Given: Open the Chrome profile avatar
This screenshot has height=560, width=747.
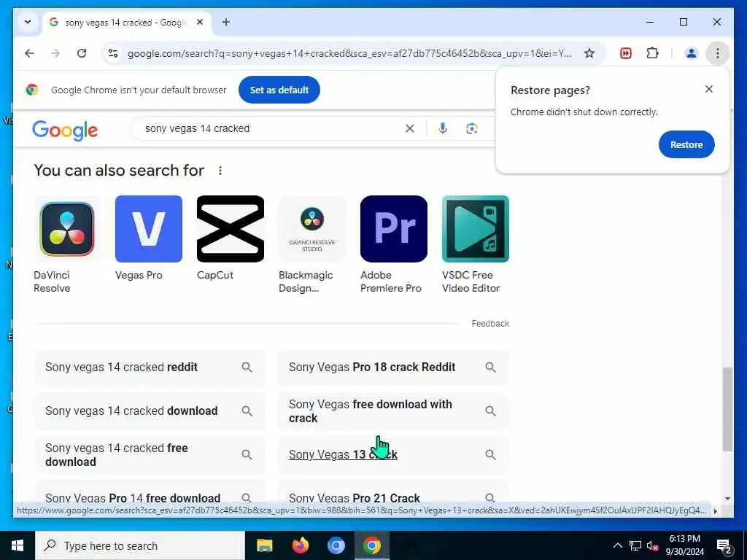Looking at the screenshot, I should 691,53.
